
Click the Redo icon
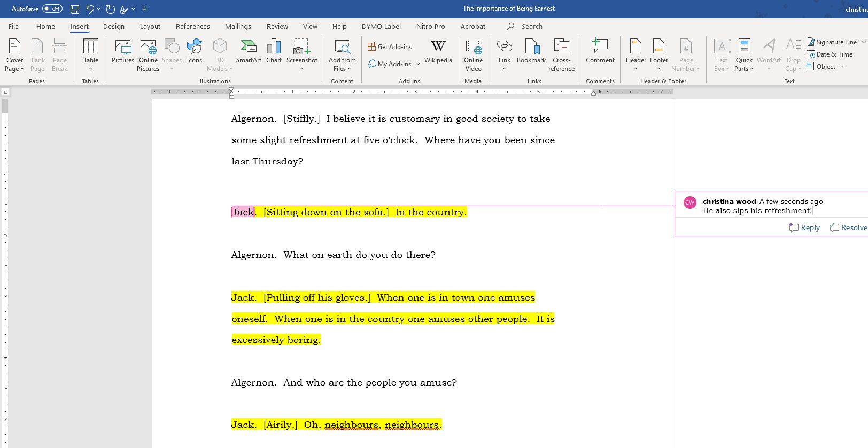[x=110, y=9]
